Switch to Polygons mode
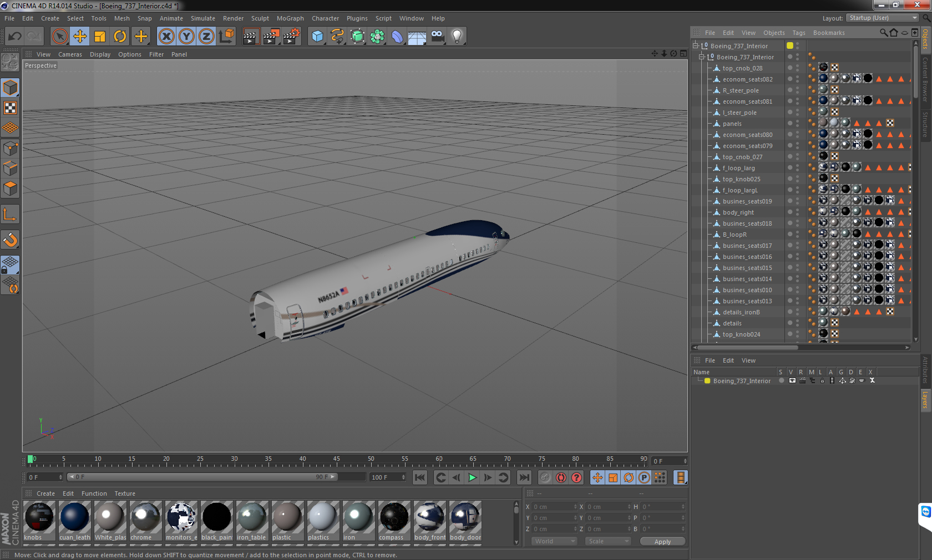This screenshot has width=932, height=560. point(11,189)
